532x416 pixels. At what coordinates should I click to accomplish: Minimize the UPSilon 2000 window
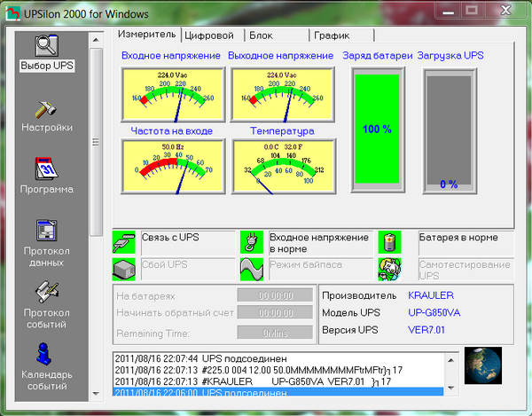[x=448, y=11]
